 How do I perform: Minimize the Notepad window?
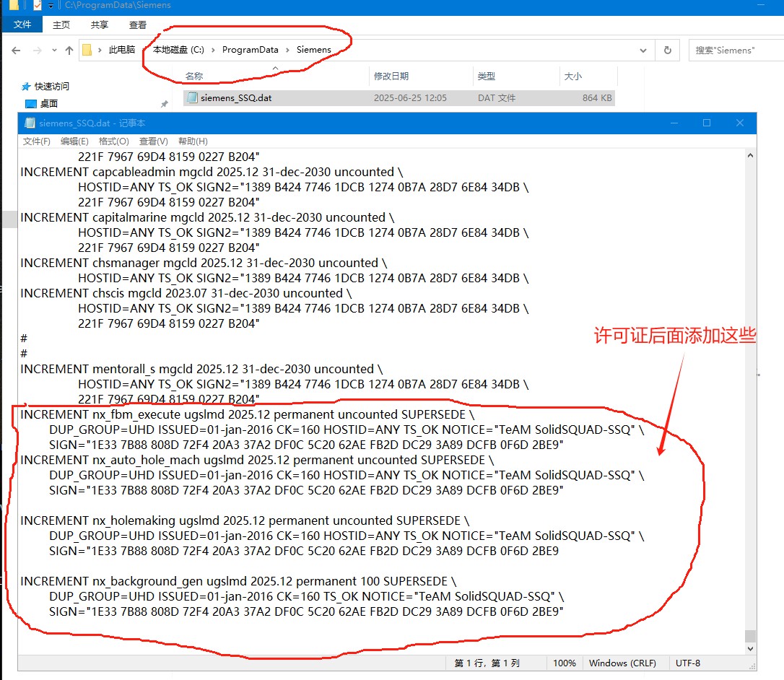(x=674, y=123)
